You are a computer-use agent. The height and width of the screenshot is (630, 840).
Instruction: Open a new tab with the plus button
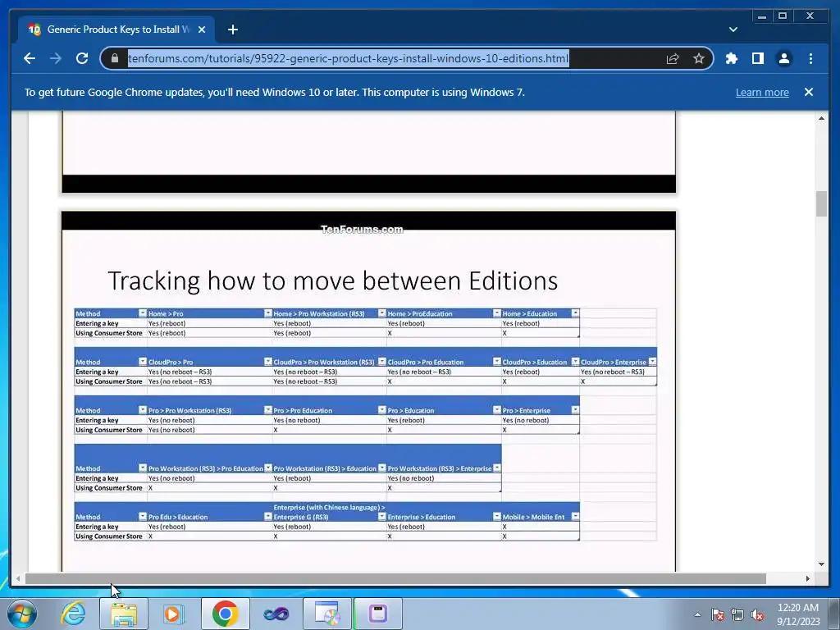click(232, 30)
